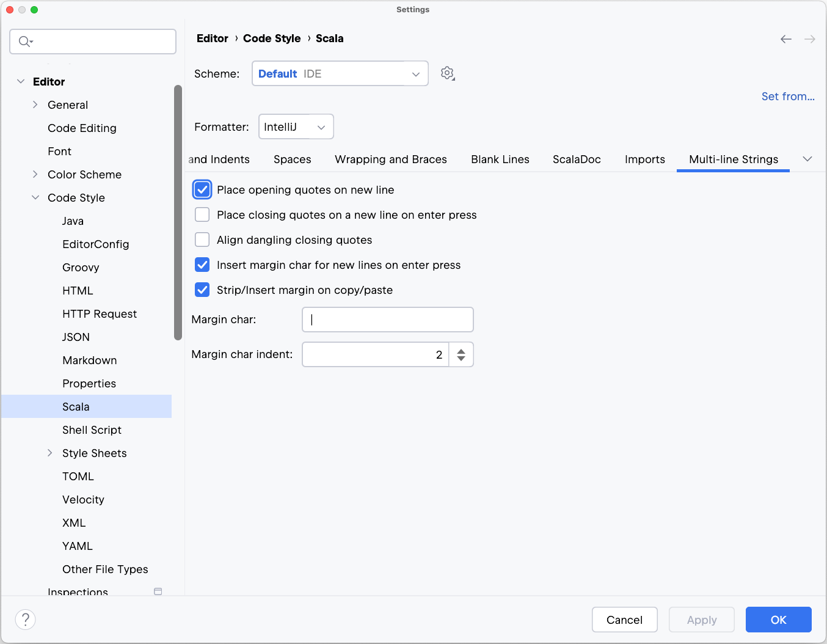827x644 pixels.
Task: Open the Help question mark
Action: tap(25, 619)
